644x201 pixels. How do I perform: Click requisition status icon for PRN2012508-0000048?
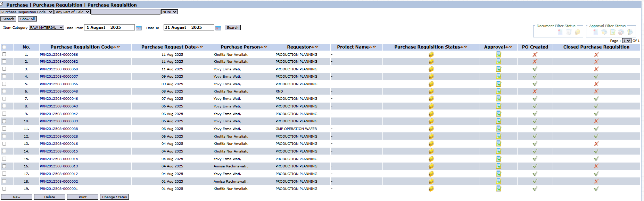click(431, 91)
